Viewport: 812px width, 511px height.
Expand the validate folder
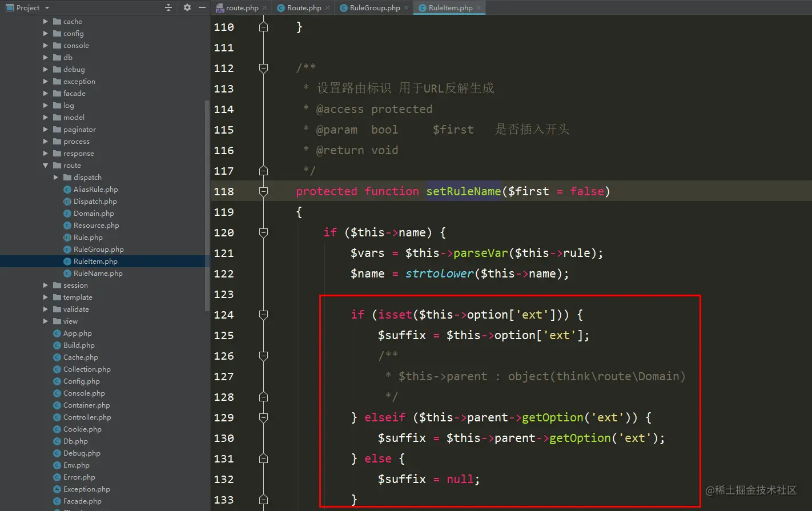(x=46, y=309)
